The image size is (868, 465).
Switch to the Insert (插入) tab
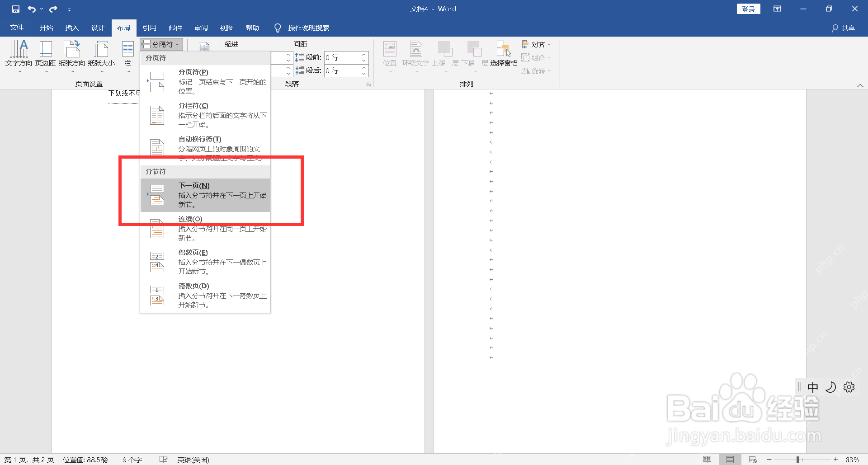(72, 28)
